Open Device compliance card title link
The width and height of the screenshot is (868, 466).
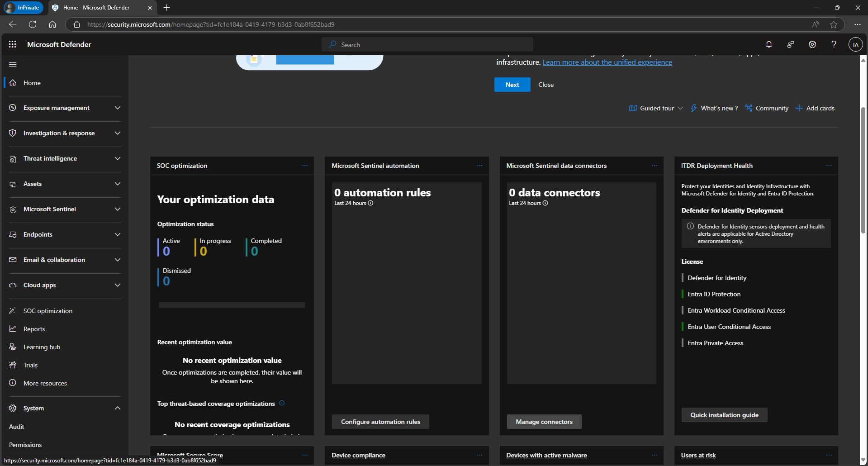click(358, 455)
